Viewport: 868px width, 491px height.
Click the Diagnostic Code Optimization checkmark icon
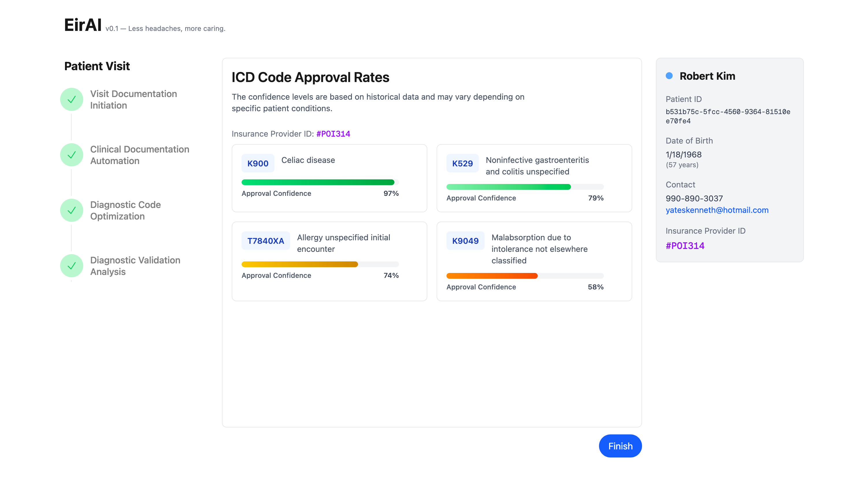[72, 211]
